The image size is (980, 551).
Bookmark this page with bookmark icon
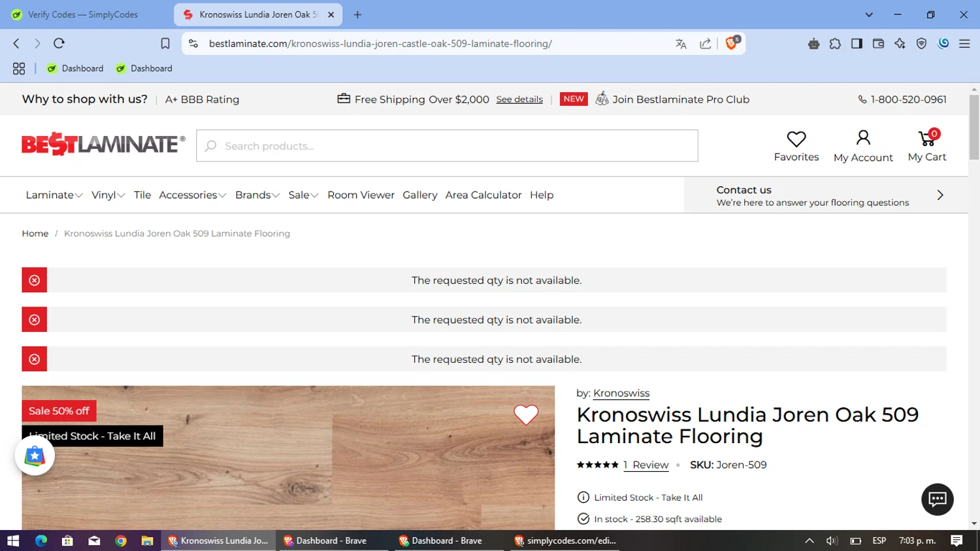(165, 43)
